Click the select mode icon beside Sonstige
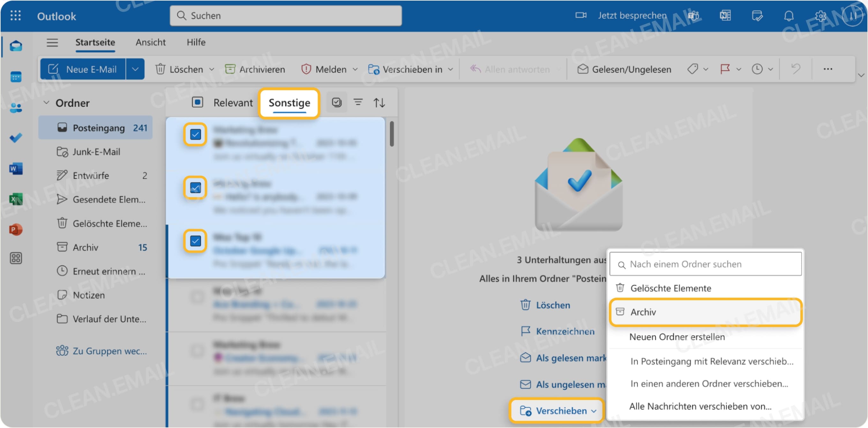 point(337,102)
